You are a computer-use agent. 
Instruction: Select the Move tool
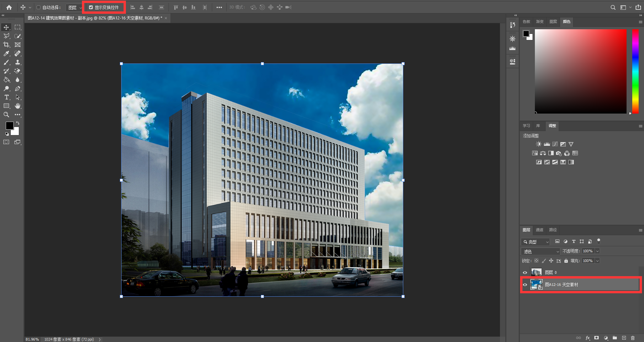tap(6, 27)
